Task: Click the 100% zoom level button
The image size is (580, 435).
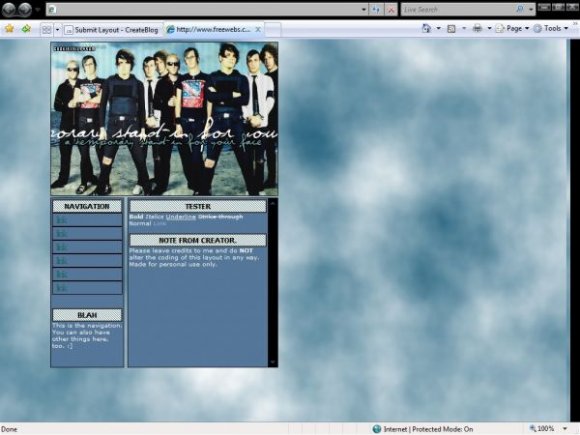Action: [542, 429]
